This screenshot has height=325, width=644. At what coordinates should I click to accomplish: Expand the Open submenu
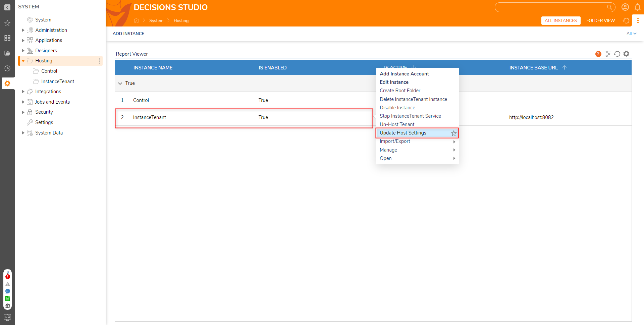coord(417,158)
